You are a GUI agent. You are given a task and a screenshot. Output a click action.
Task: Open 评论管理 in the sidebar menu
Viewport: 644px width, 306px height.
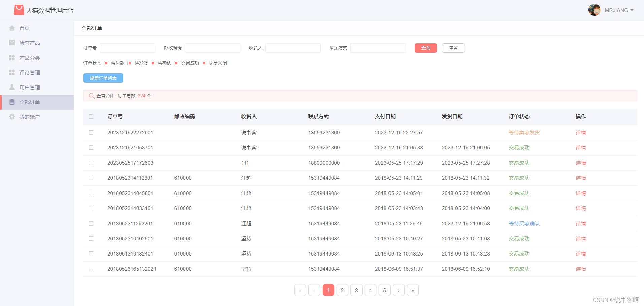pos(37,72)
